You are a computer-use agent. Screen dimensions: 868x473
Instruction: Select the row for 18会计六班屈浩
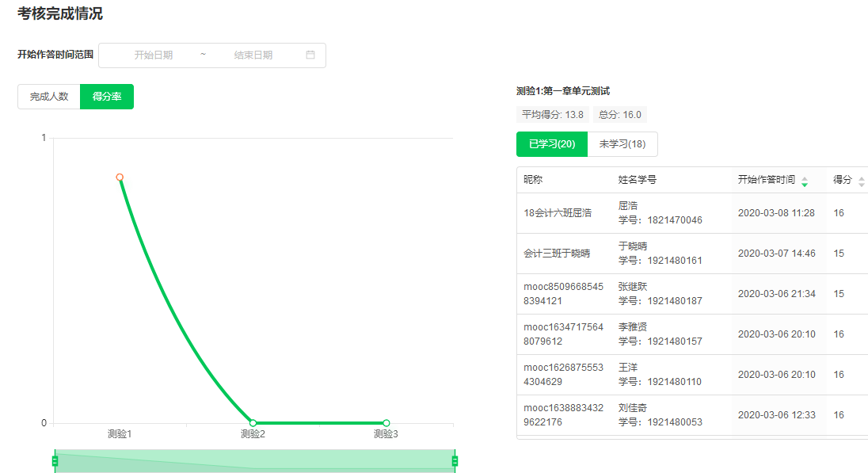(x=558, y=213)
